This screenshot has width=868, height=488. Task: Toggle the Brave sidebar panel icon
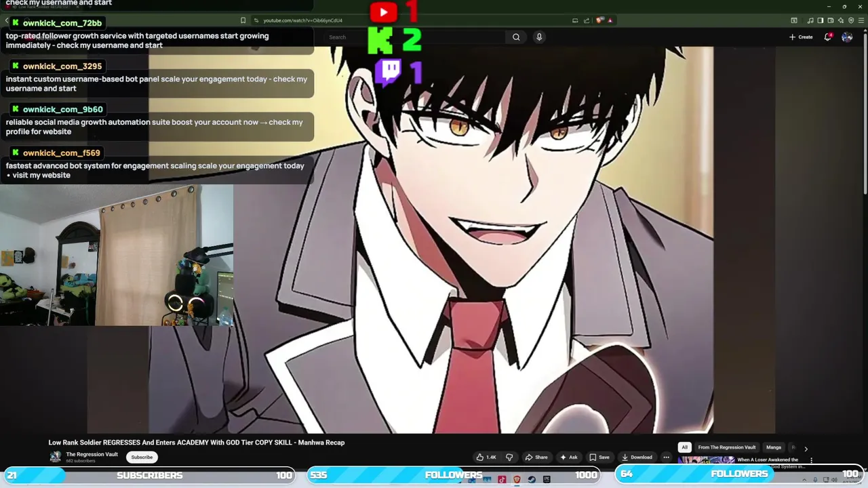click(821, 20)
